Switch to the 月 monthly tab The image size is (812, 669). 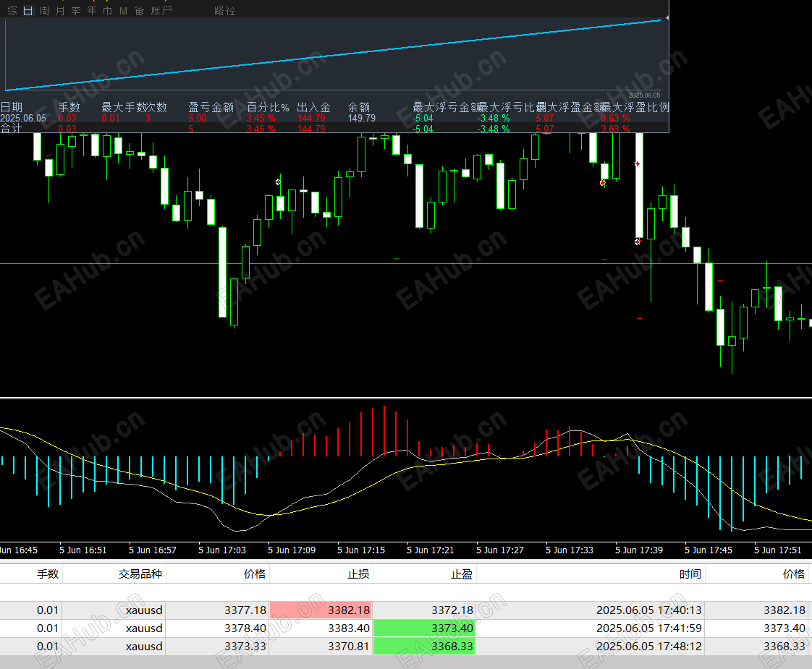60,11
